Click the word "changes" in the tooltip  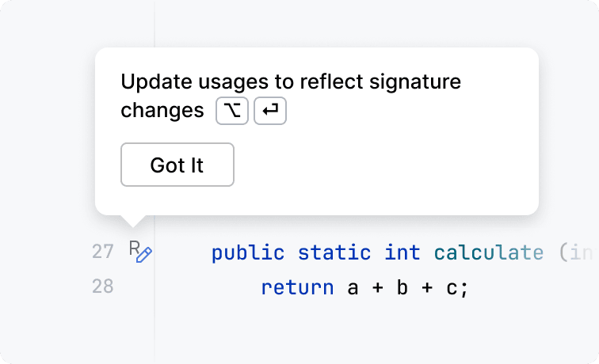[x=162, y=111]
